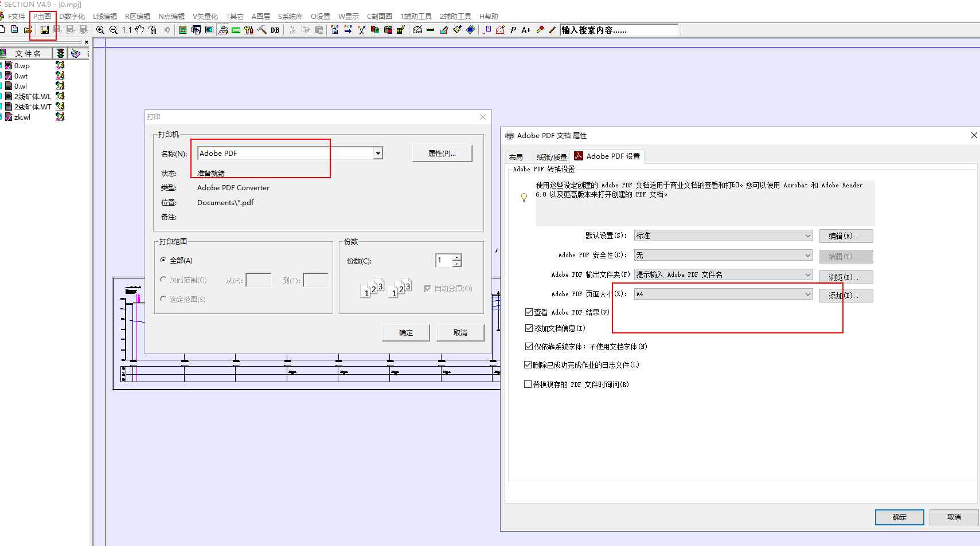Viewport: 980px width, 546px height.
Task: Open the S系统库 menu
Action: (x=290, y=17)
